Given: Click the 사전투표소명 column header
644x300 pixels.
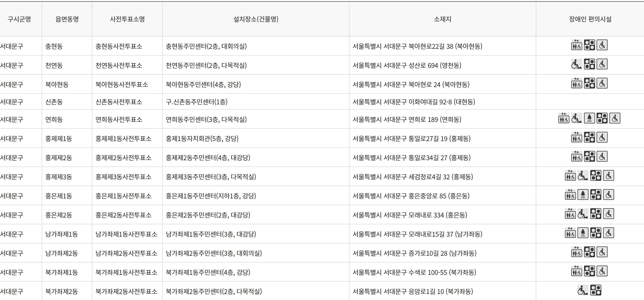Looking at the screenshot, I should [127, 19].
